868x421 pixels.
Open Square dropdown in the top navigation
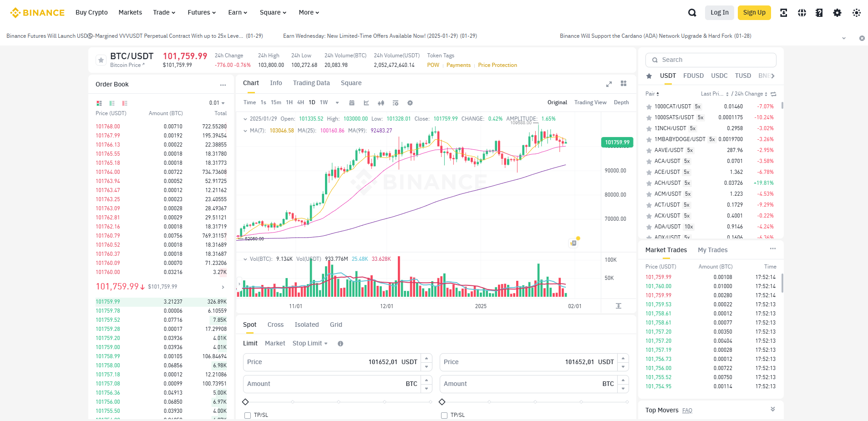tap(273, 12)
